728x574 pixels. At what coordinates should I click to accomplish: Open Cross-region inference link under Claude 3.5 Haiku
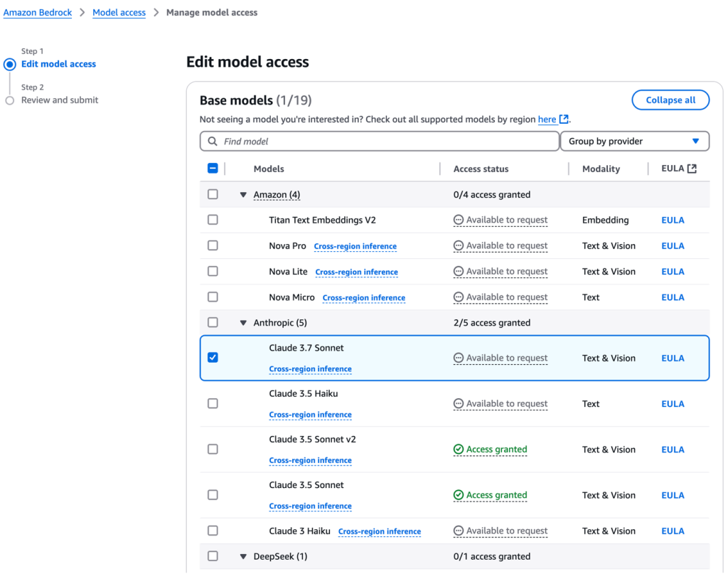click(x=310, y=414)
